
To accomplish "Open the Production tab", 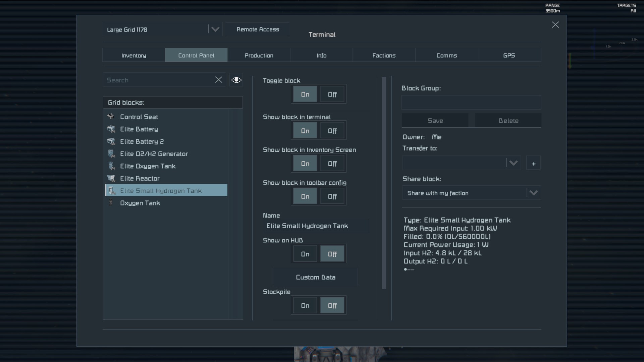I will point(259,55).
